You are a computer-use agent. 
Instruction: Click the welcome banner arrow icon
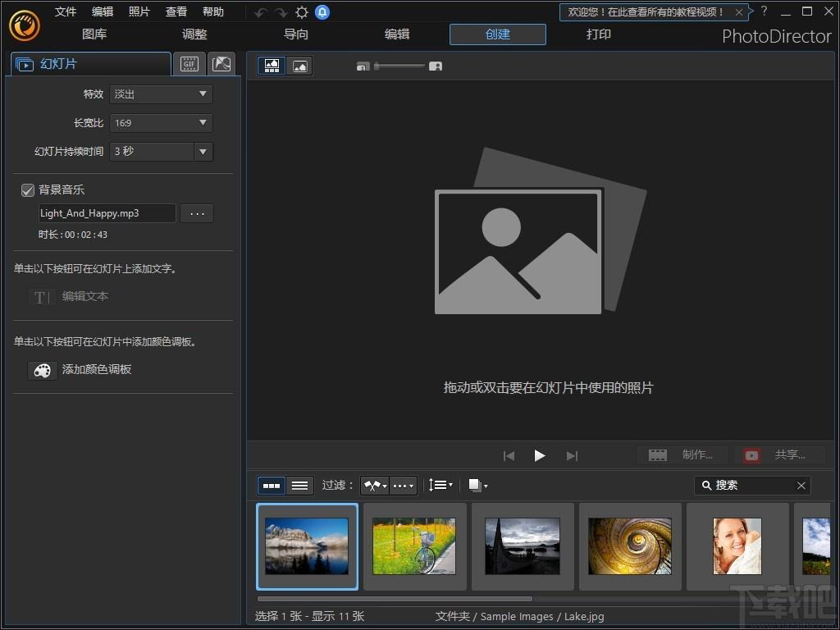pyautogui.click(x=751, y=11)
